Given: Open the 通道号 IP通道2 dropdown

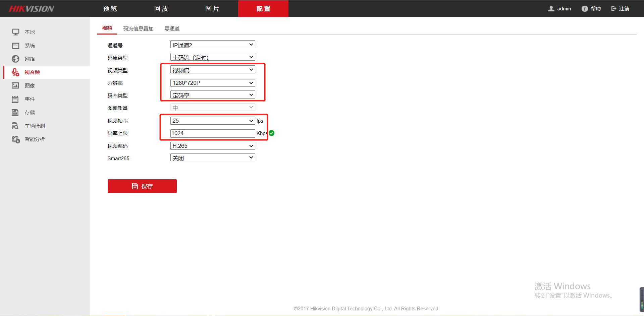Looking at the screenshot, I should point(213,45).
